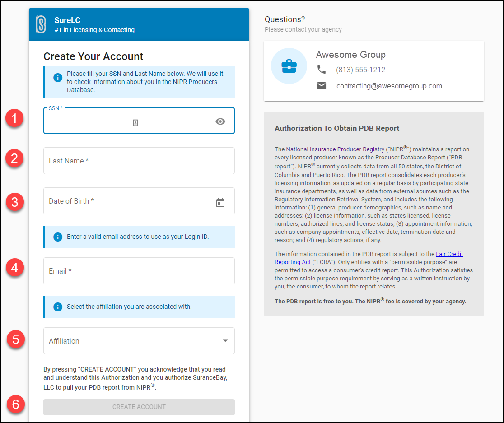
Task: Click the phone number (813) 555-1212
Action: point(361,70)
